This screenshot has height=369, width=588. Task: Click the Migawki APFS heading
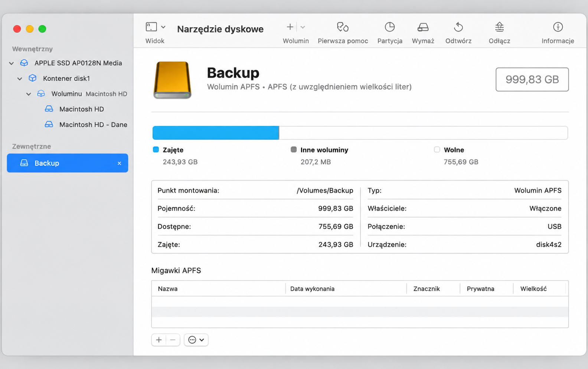pyautogui.click(x=176, y=270)
